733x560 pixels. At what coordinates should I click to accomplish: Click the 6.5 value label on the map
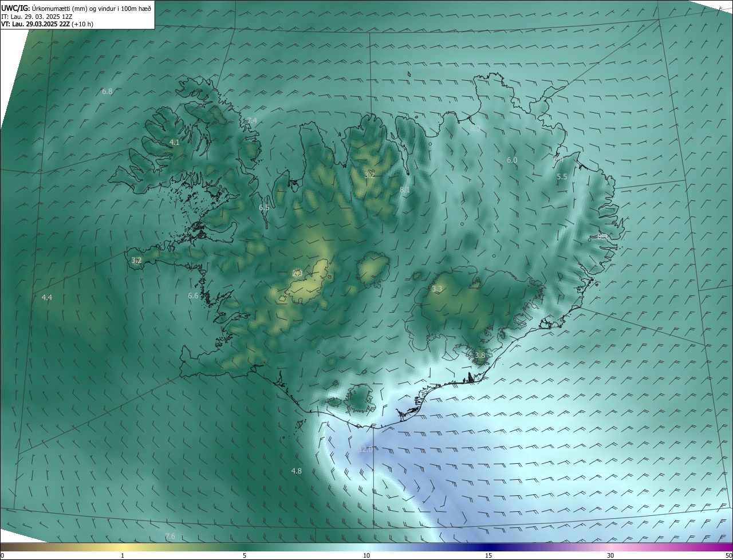264,208
